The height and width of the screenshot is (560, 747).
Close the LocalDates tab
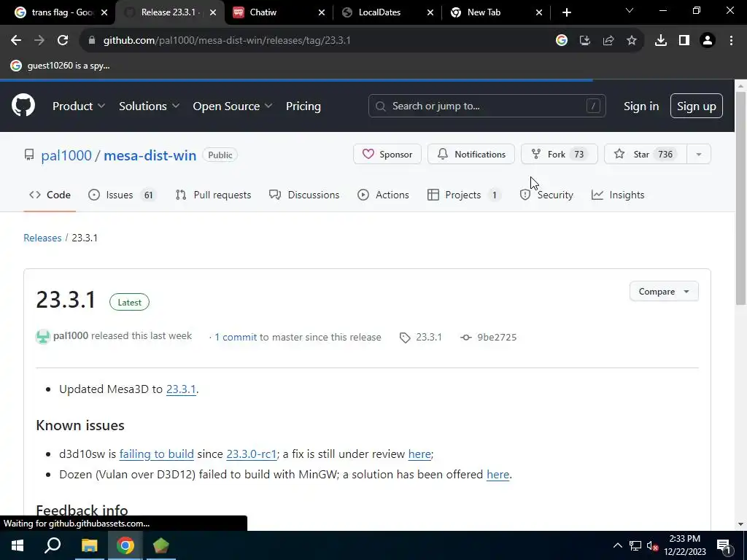[430, 12]
